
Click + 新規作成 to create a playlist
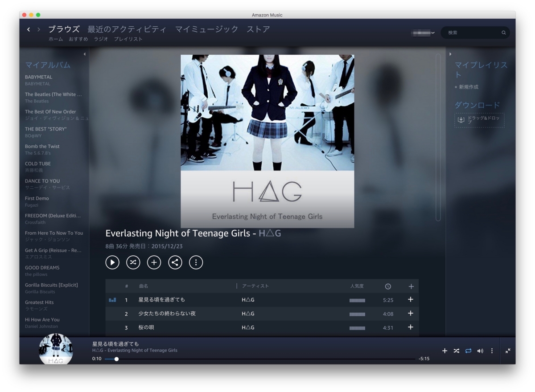pyautogui.click(x=466, y=87)
